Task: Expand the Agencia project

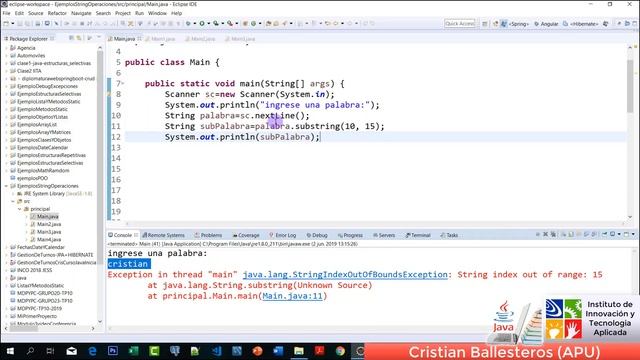Action: (7, 48)
